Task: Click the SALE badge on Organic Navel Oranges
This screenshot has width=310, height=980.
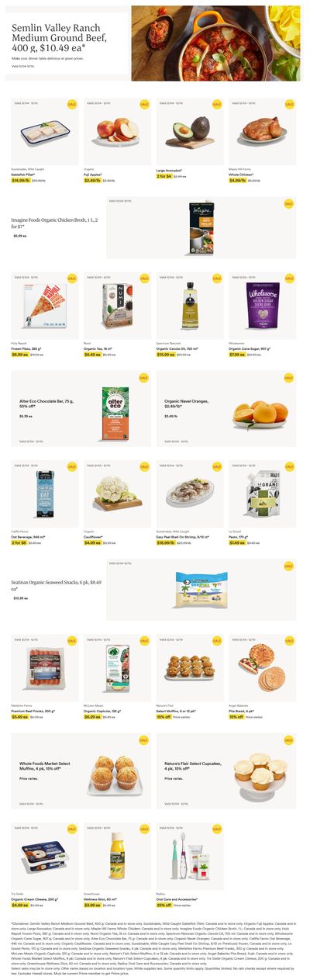Action: (289, 378)
